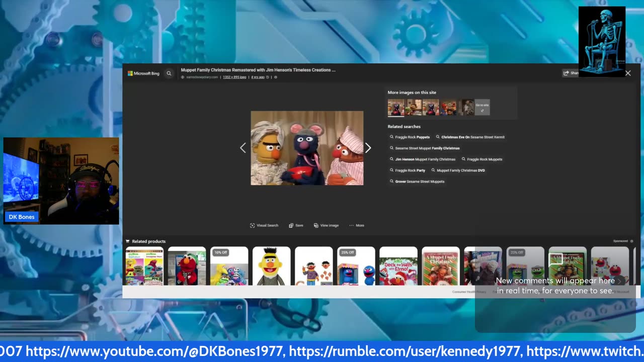This screenshot has height=362, width=644.
Task: Click the Related products cart icon
Action: coord(128,241)
